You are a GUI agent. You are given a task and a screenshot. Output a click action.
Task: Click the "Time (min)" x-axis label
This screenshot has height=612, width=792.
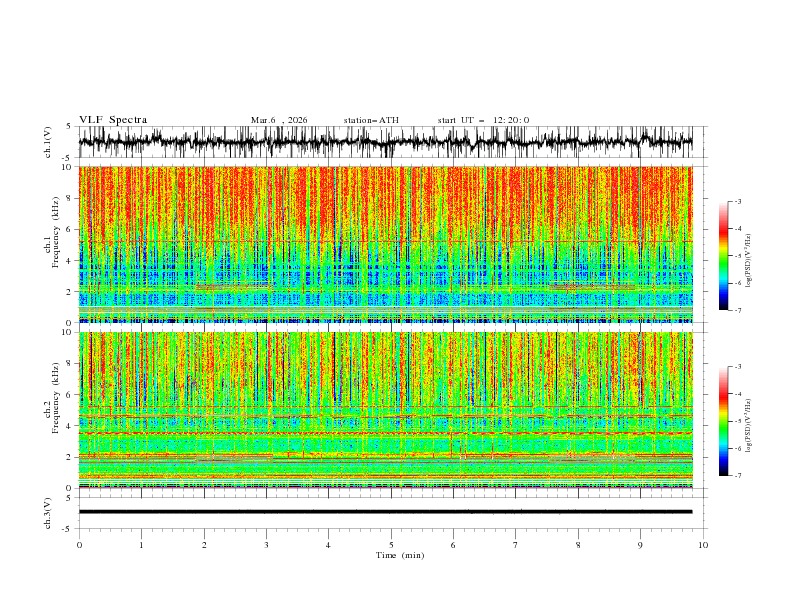pos(400,555)
